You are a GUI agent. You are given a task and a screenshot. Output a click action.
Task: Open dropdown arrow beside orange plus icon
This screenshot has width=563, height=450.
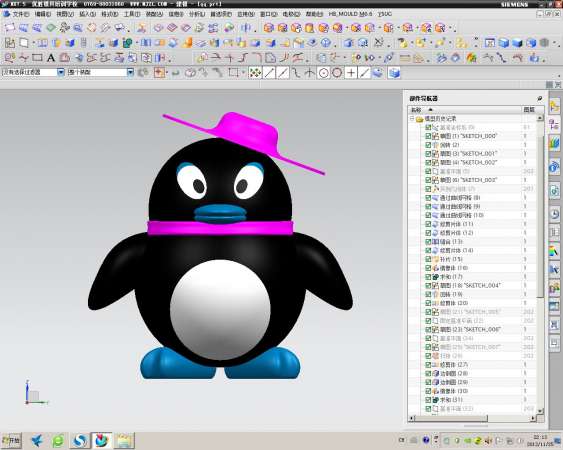point(167,73)
